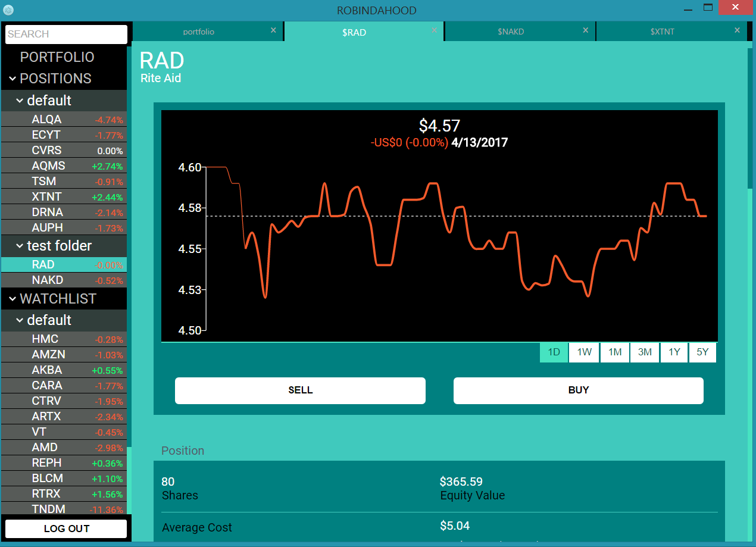Click the SEARCH input field

pos(65,34)
